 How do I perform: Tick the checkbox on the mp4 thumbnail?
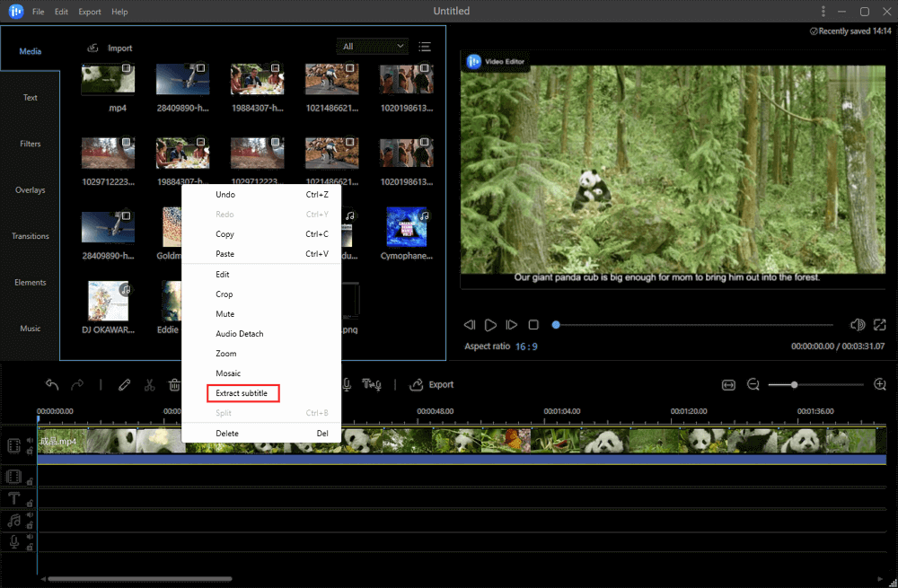coord(126,68)
